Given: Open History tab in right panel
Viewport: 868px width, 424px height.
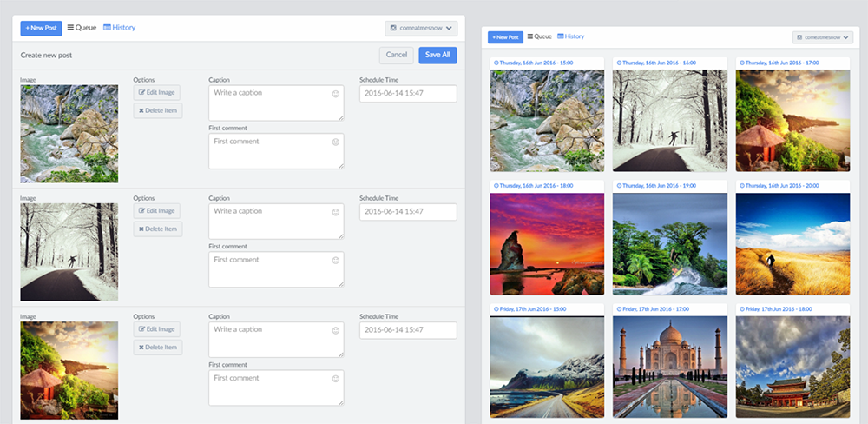Looking at the screenshot, I should click(x=571, y=36).
